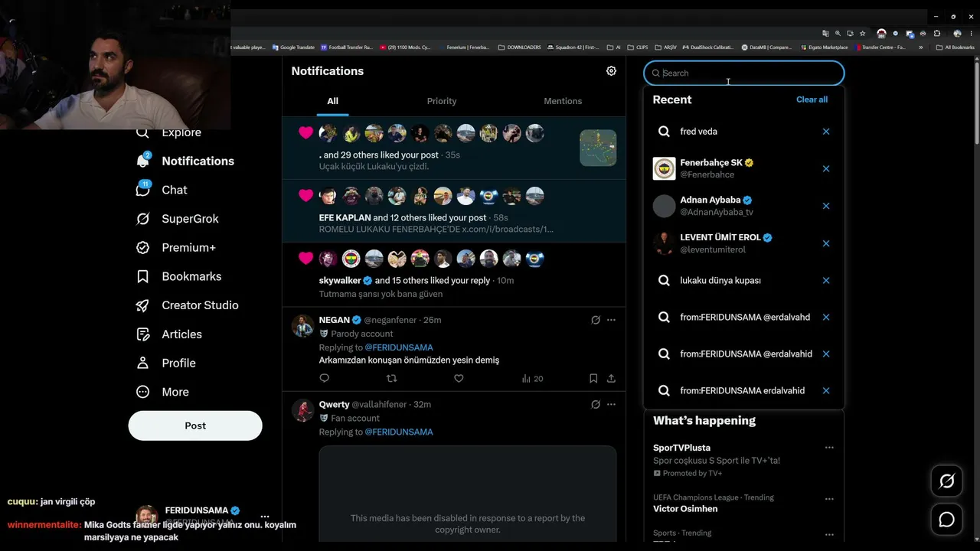Open Explore in the sidebar
Screen dimensions: 980x551
[168, 132]
